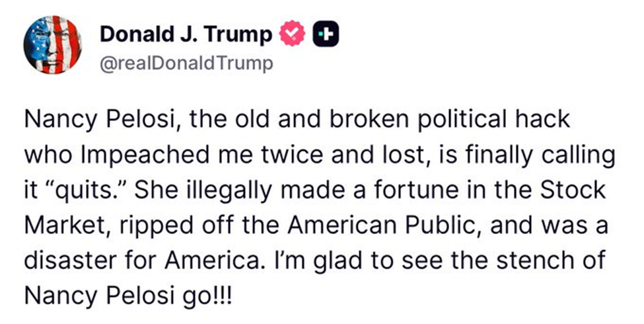Image resolution: width=644 pixels, height=324 pixels.
Task: Open the @realDonaldTrump handle link
Action: point(186,65)
